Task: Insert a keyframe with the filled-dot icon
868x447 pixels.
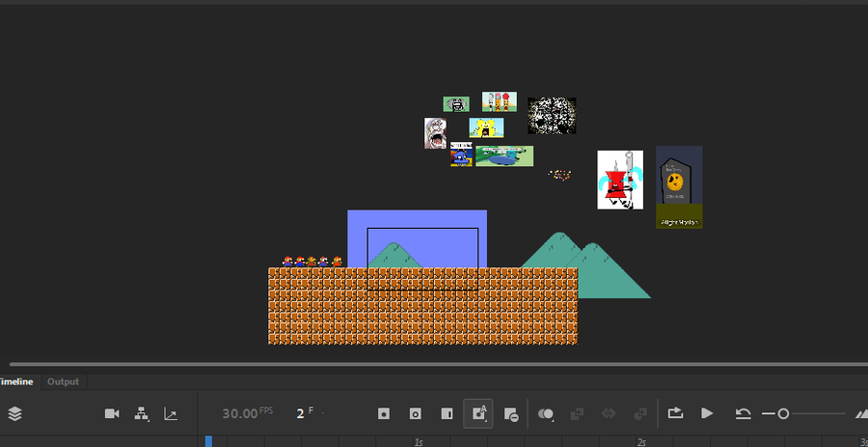Action: 384,414
